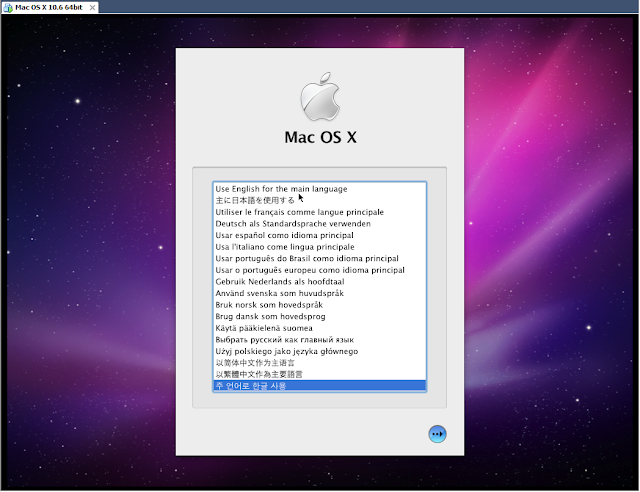Choose Traditional Chinese option 以繁體中文作為主要語言

[x=320, y=374]
